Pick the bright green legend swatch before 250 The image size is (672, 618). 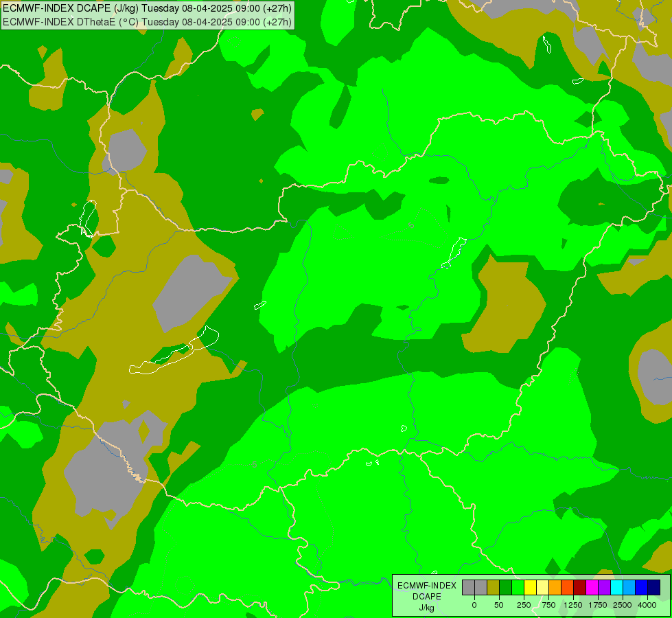point(518,588)
